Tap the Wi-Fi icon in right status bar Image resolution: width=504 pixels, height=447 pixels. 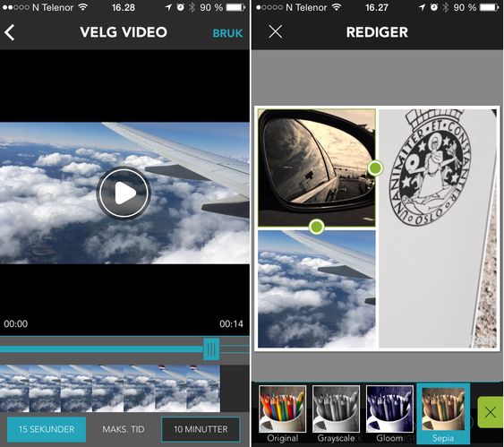337,7
